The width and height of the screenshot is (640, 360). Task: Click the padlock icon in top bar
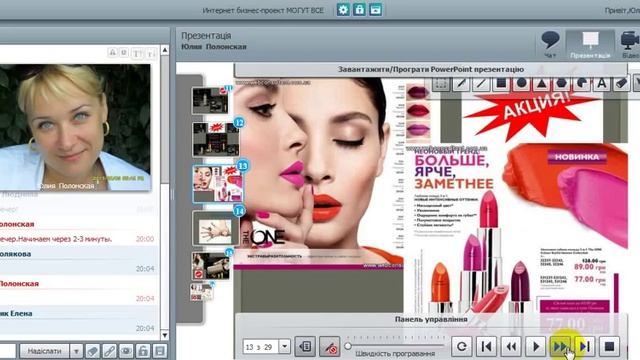click(x=359, y=9)
